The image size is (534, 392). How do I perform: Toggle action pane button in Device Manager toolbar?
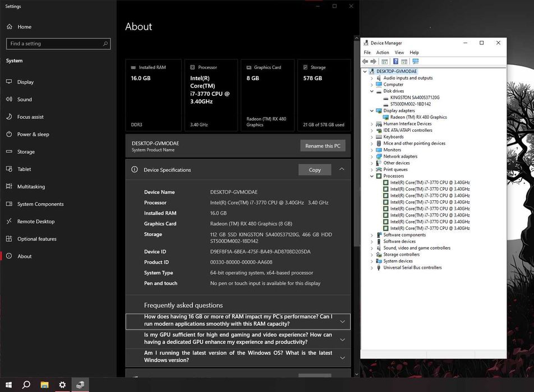tap(404, 61)
